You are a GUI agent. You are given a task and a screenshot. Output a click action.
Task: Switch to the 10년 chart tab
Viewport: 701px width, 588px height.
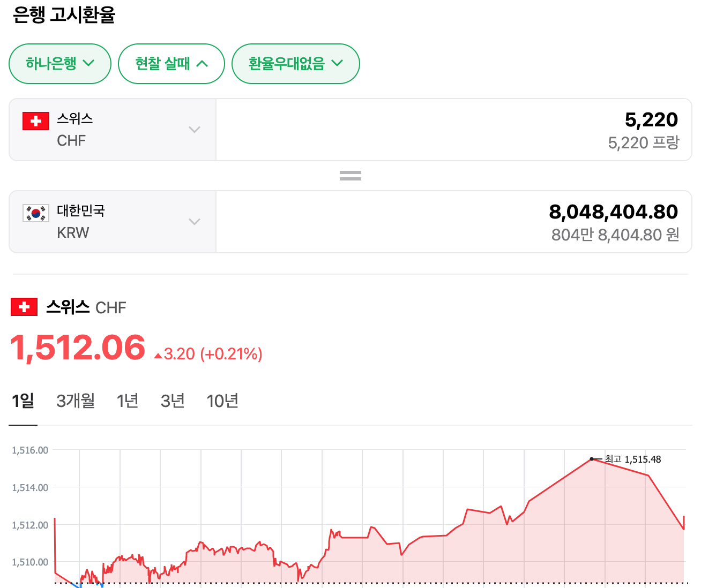point(222,401)
